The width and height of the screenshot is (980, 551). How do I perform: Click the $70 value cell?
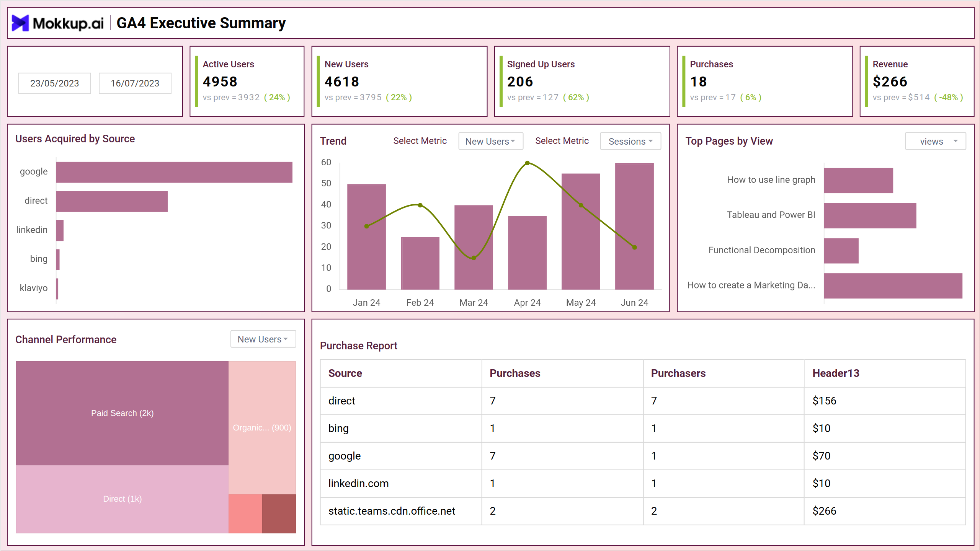885,456
